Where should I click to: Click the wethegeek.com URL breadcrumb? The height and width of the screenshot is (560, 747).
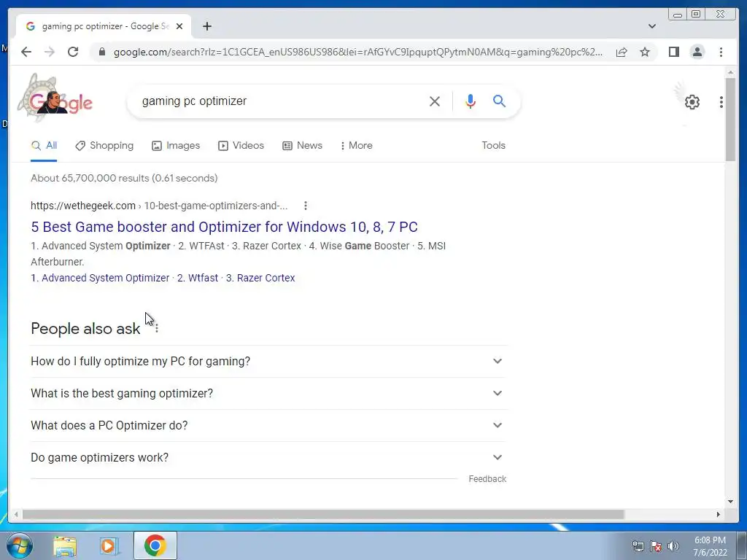point(159,206)
